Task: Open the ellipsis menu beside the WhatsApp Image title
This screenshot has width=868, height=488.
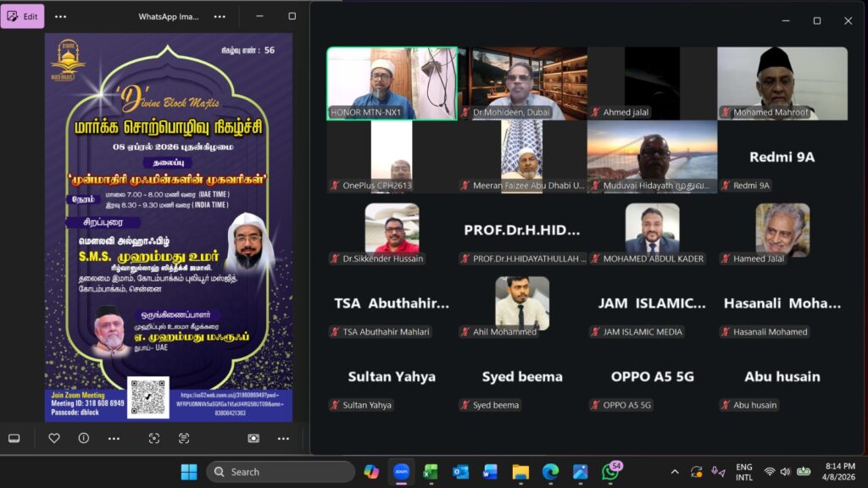Action: (x=220, y=16)
